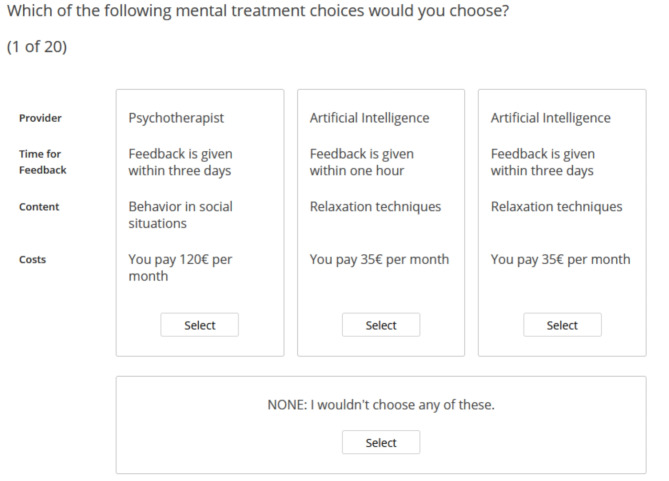Click the "Time for Feedback" row label

tap(42, 162)
